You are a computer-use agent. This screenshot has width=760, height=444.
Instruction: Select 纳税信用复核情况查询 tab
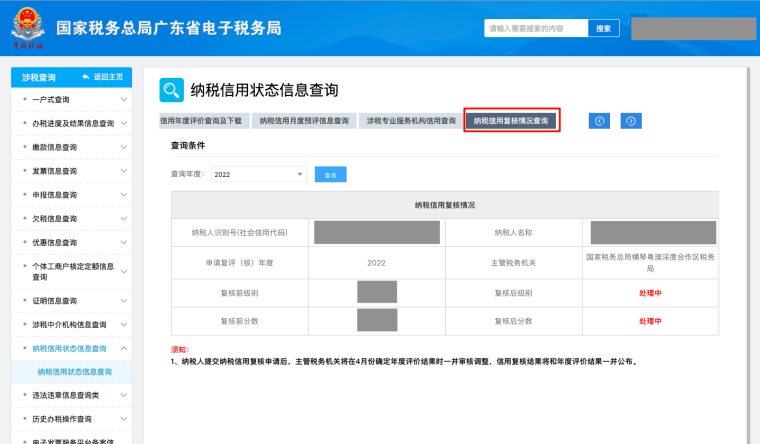511,121
